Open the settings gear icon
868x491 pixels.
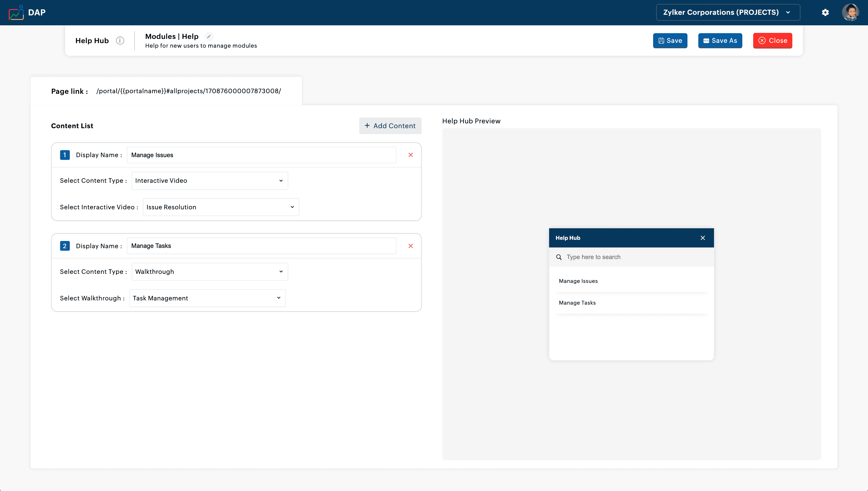click(825, 13)
